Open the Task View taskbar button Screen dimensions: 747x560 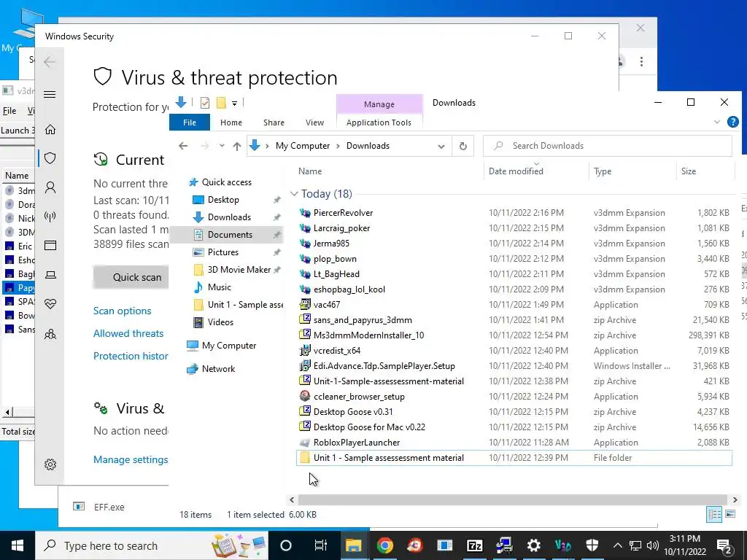pos(321,545)
